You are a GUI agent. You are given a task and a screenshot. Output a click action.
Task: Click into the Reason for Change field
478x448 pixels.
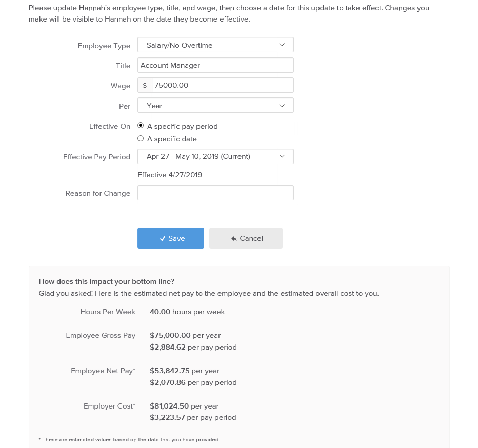click(x=215, y=193)
